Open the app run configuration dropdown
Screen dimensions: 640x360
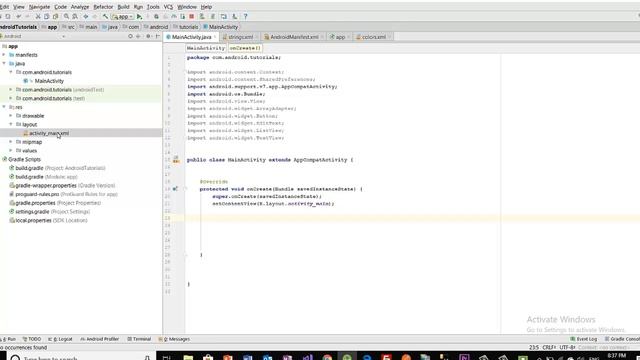(123, 17)
